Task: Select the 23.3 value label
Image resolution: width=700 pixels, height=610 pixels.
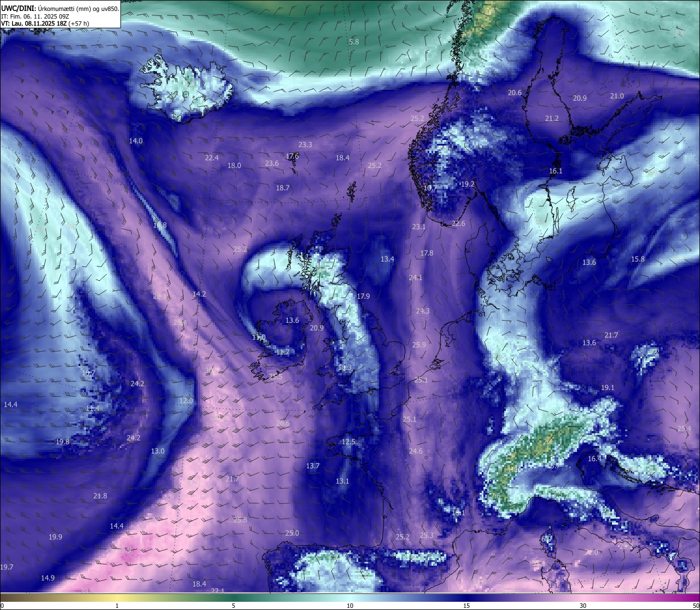Action: coord(305,145)
